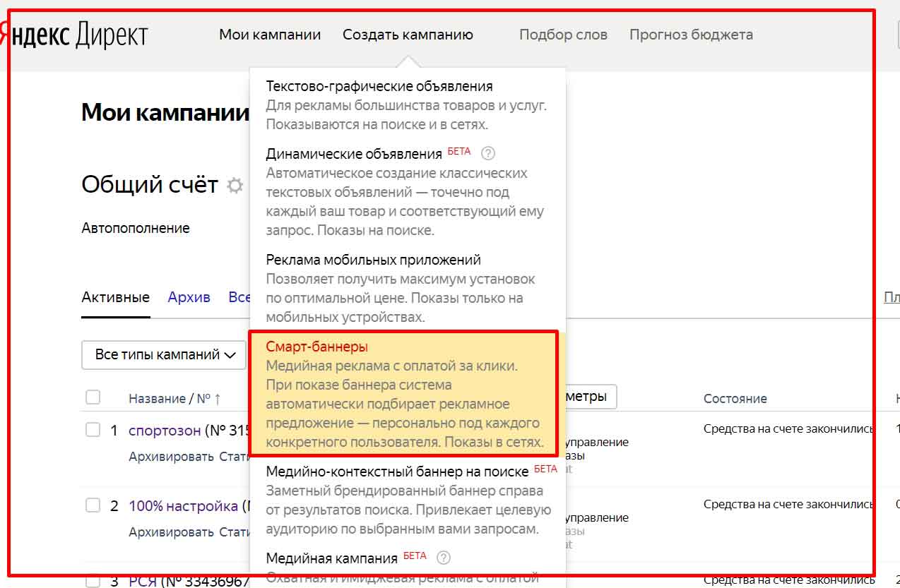
Task: Go to Прогноз бюджета
Action: pyautogui.click(x=691, y=35)
